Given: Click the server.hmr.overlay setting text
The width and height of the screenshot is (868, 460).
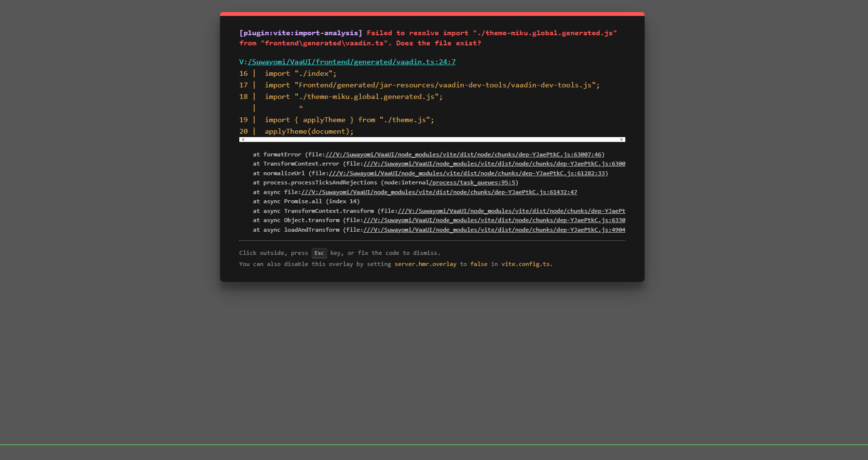Looking at the screenshot, I should pyautogui.click(x=425, y=264).
